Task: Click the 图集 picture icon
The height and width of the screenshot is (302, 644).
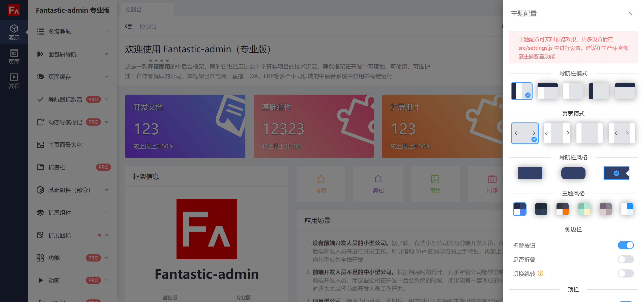Action: (x=435, y=179)
